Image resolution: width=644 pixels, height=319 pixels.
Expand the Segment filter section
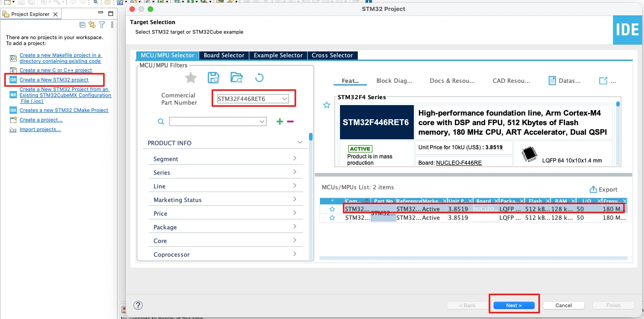(225, 159)
